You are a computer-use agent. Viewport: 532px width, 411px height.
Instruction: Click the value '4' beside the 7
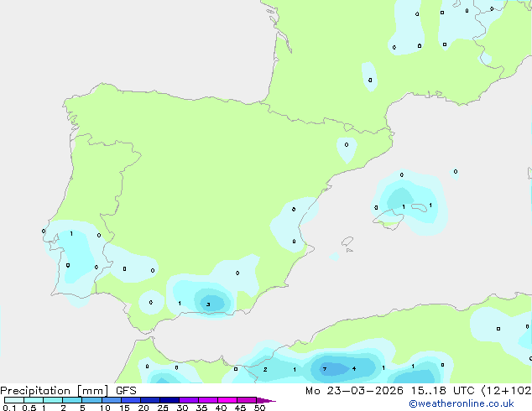pyautogui.click(x=354, y=368)
